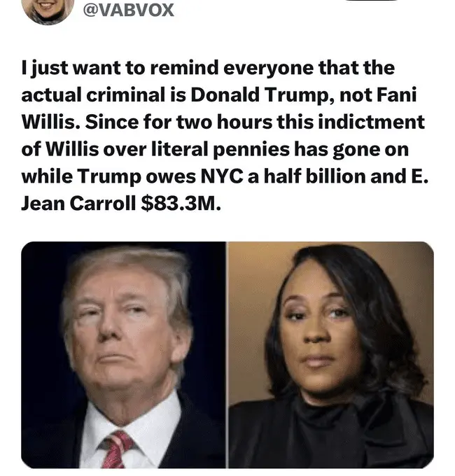Select the tweet body text paragraph
Image resolution: width=455 pixels, height=476 pixels.
point(225,135)
